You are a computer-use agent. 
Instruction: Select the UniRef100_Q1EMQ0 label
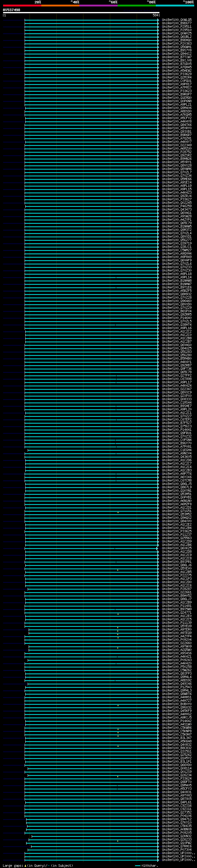[x=177, y=98]
